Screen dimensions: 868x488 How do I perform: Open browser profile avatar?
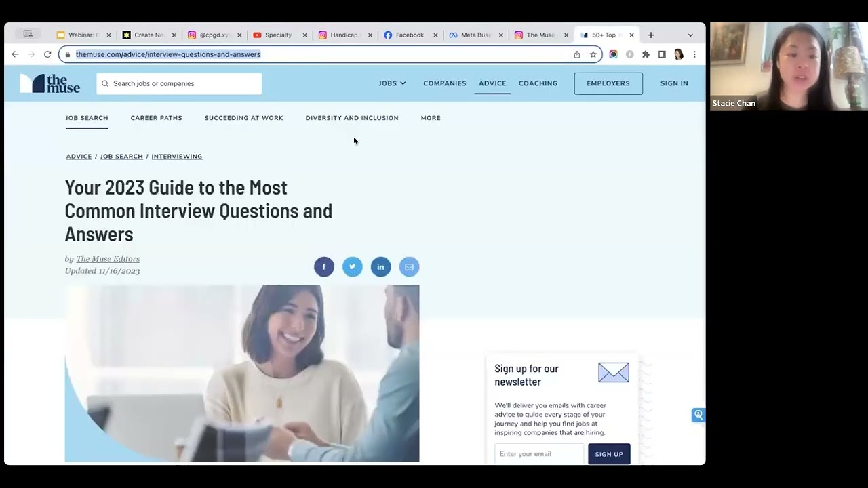point(678,54)
